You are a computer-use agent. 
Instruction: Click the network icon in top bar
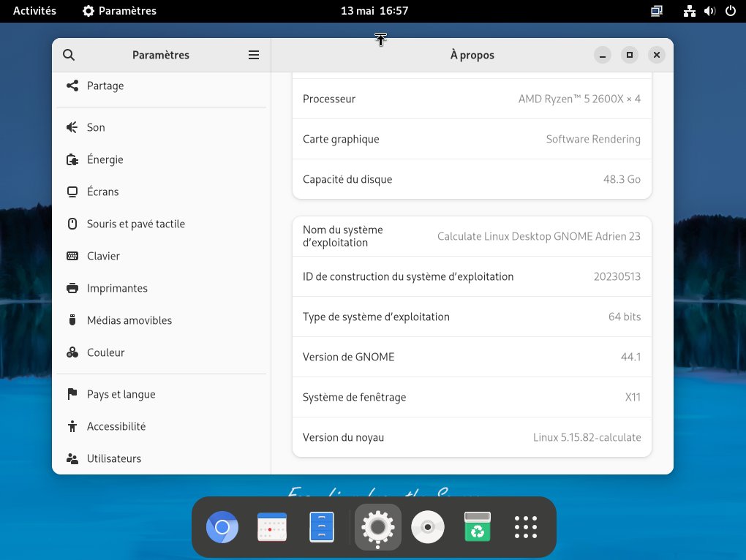pyautogui.click(x=690, y=11)
